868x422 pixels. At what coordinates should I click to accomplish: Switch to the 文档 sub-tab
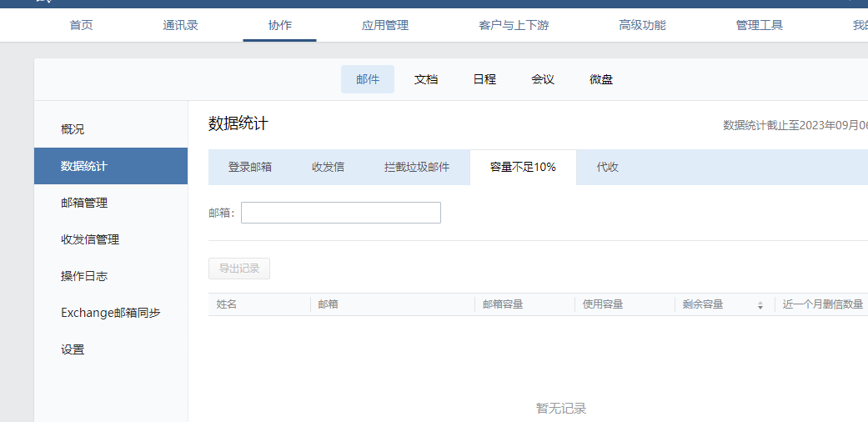(x=426, y=79)
